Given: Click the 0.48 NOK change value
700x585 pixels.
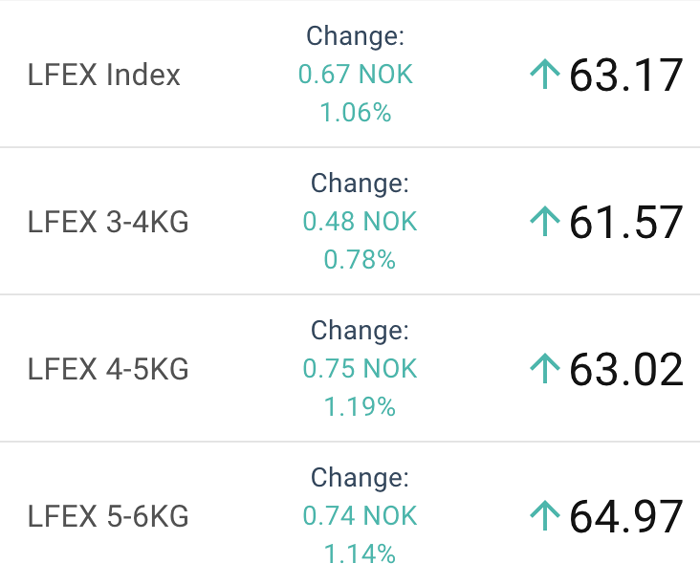Looking at the screenshot, I should [x=360, y=221].
